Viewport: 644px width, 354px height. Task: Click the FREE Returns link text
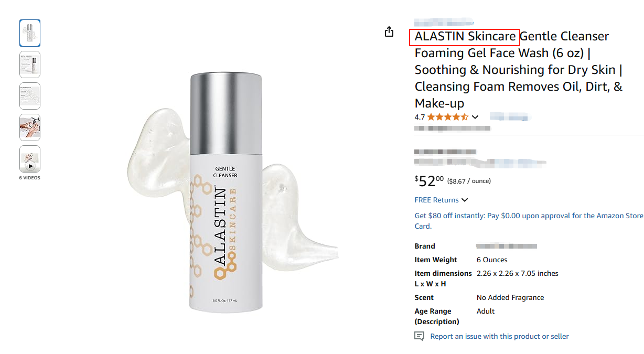436,200
